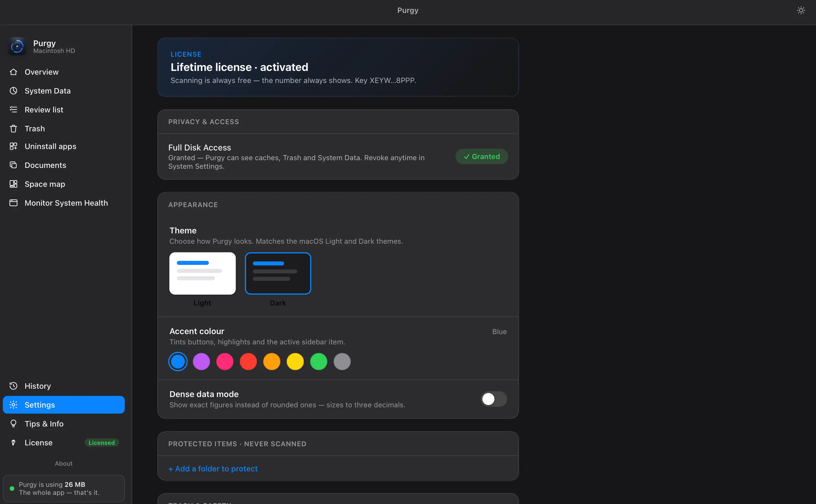Click the Macintosh HD subtitle text

pyautogui.click(x=54, y=51)
